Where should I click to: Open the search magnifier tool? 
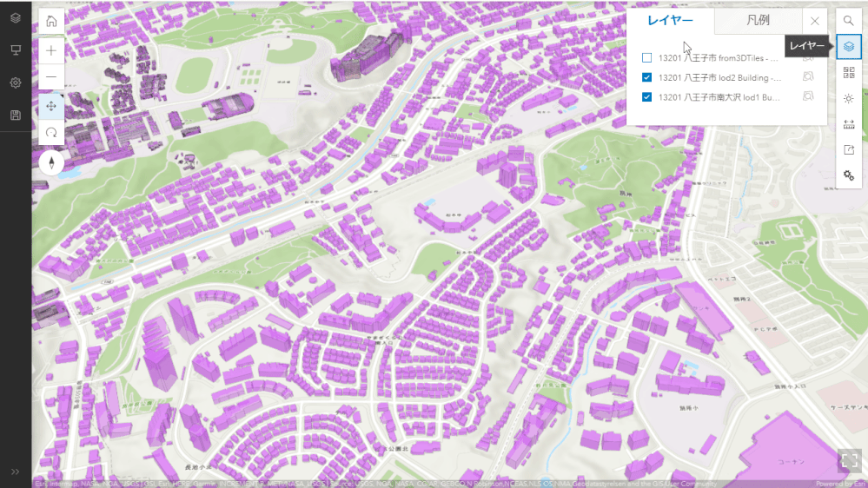[849, 21]
